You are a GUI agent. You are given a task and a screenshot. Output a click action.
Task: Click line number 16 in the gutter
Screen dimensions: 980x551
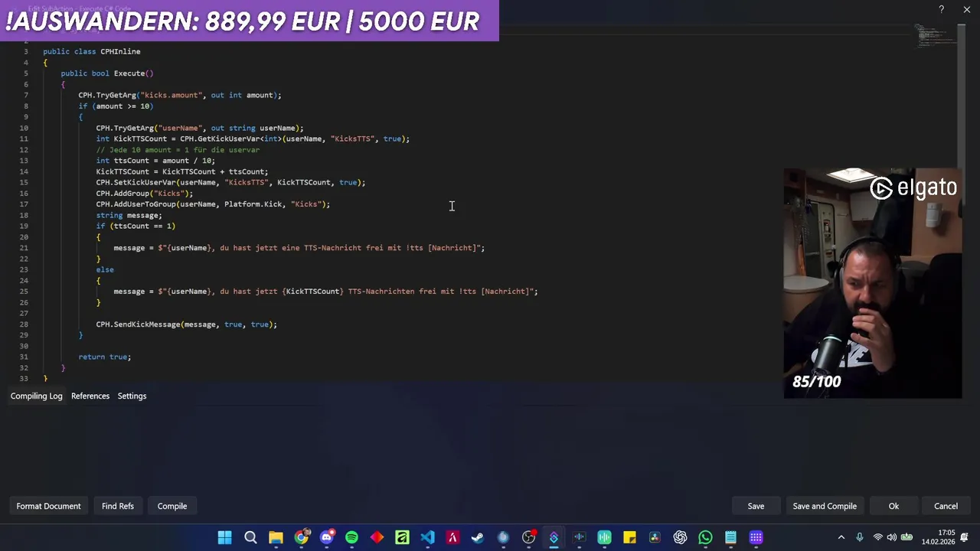pos(24,194)
